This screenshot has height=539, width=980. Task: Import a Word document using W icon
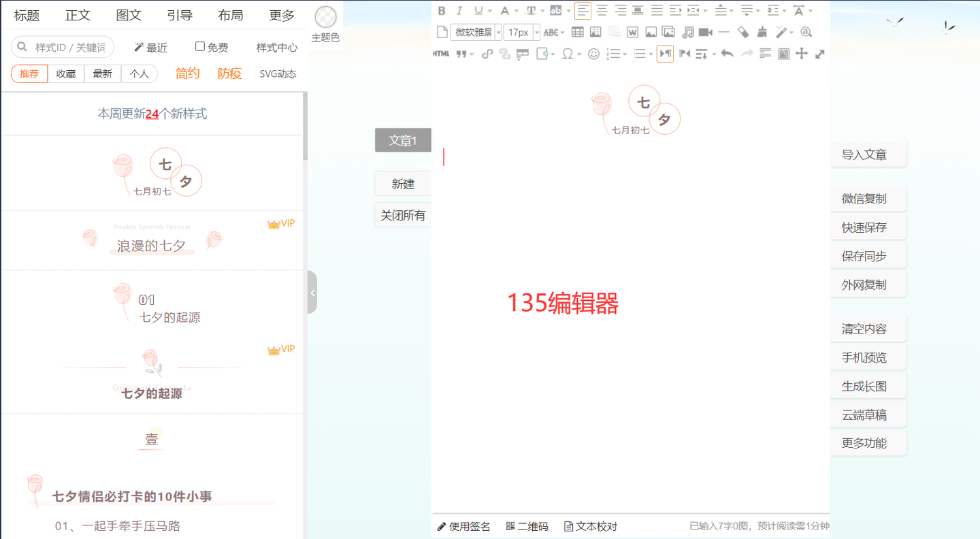(632, 32)
